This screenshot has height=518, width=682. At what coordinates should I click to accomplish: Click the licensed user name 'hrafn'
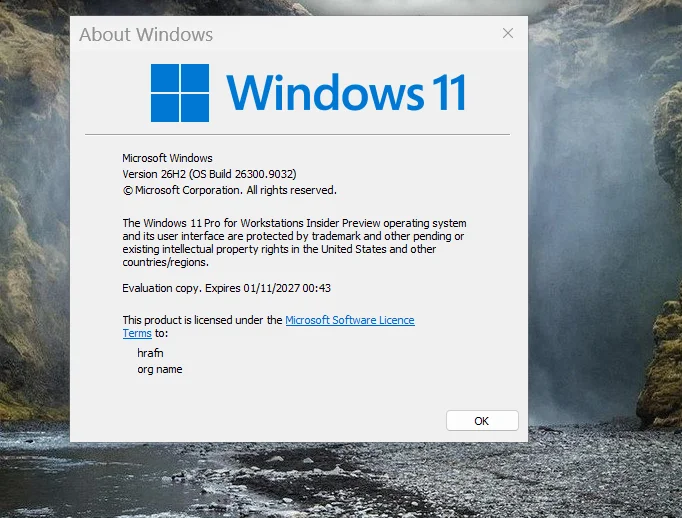point(150,353)
